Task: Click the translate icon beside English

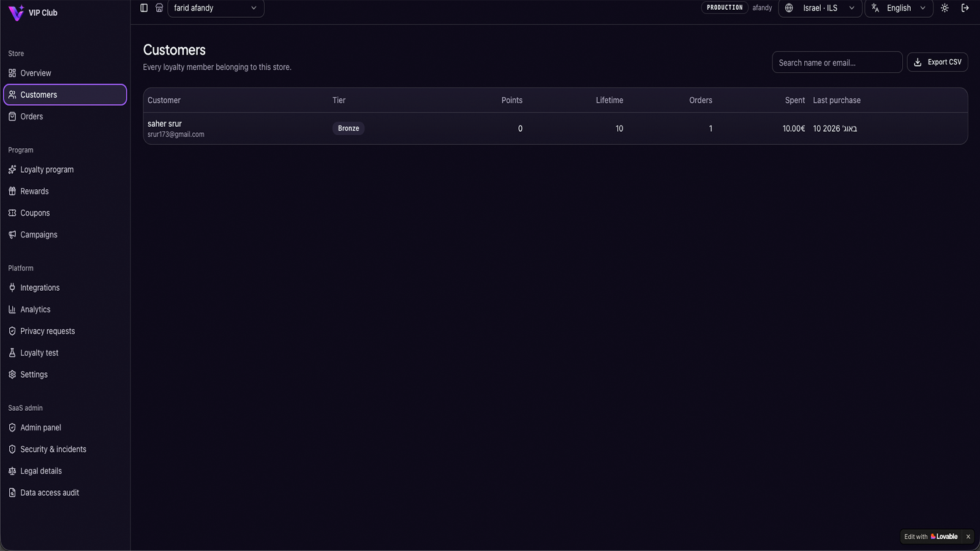Action: click(875, 8)
